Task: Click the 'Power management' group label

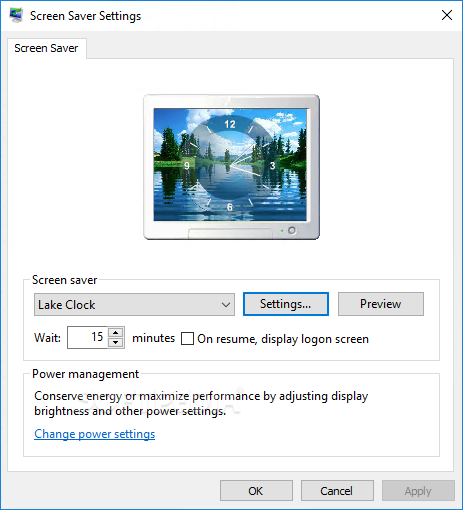Action: tap(85, 374)
